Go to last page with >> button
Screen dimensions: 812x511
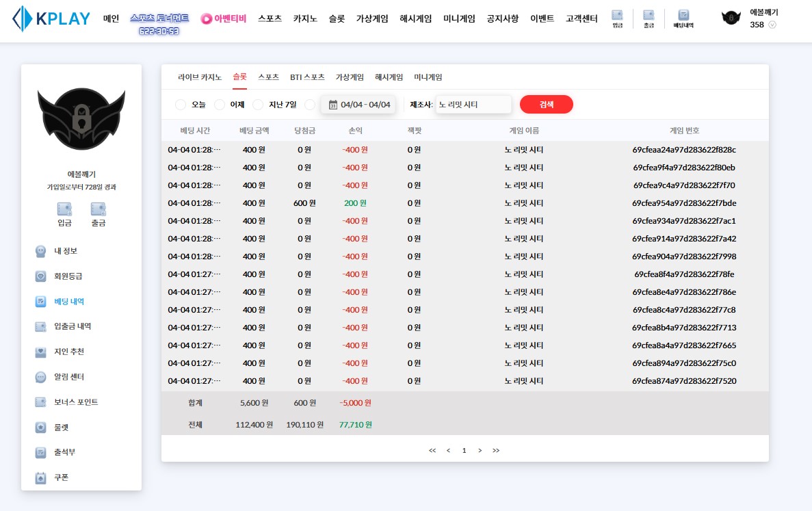coord(496,450)
